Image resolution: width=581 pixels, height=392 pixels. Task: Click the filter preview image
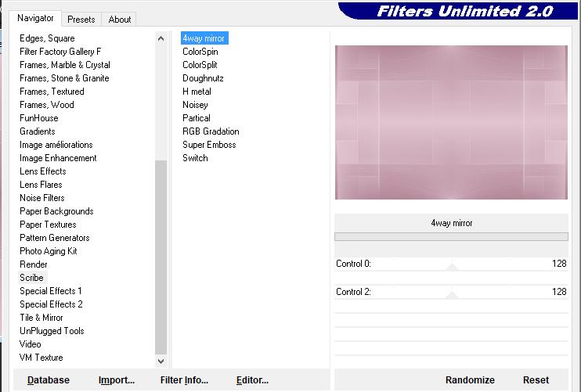[x=451, y=123]
